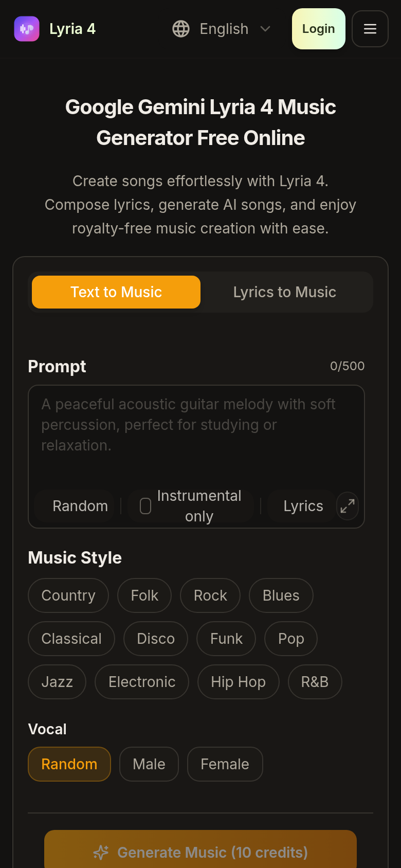Viewport: 401px width, 868px height.
Task: Select the Female vocal option
Action: 225,764
